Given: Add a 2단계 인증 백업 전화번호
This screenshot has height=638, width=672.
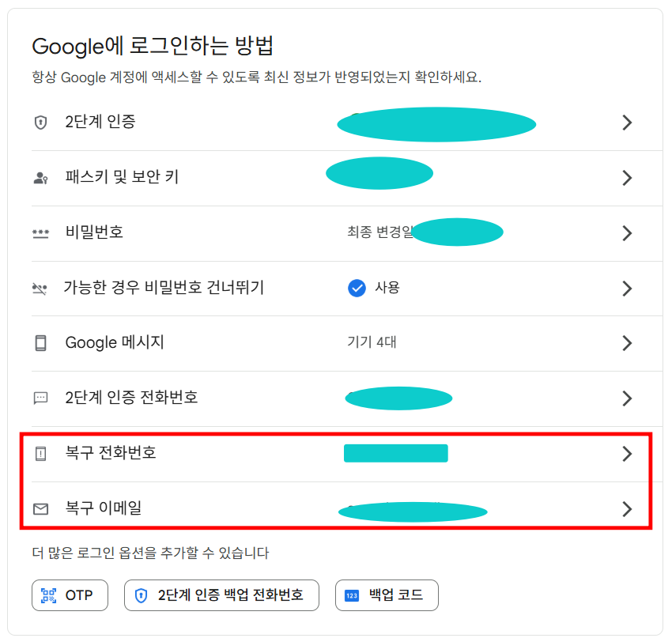Looking at the screenshot, I should [x=221, y=595].
